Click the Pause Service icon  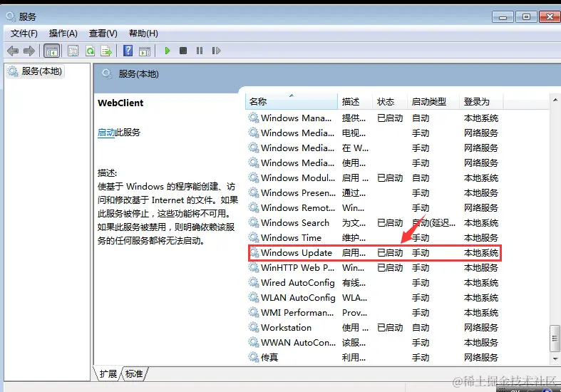coord(200,51)
